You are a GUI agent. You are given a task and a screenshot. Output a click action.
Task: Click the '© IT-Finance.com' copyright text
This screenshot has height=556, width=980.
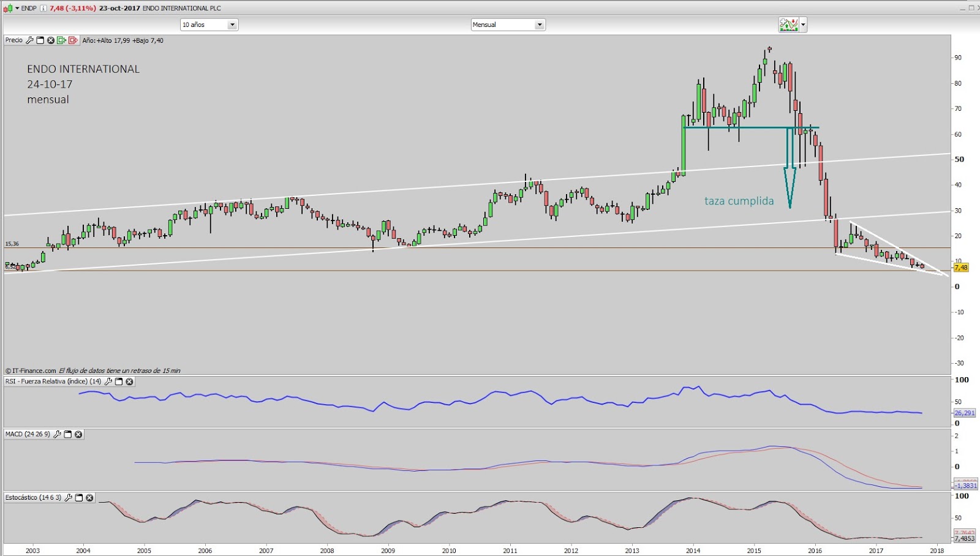pos(31,370)
